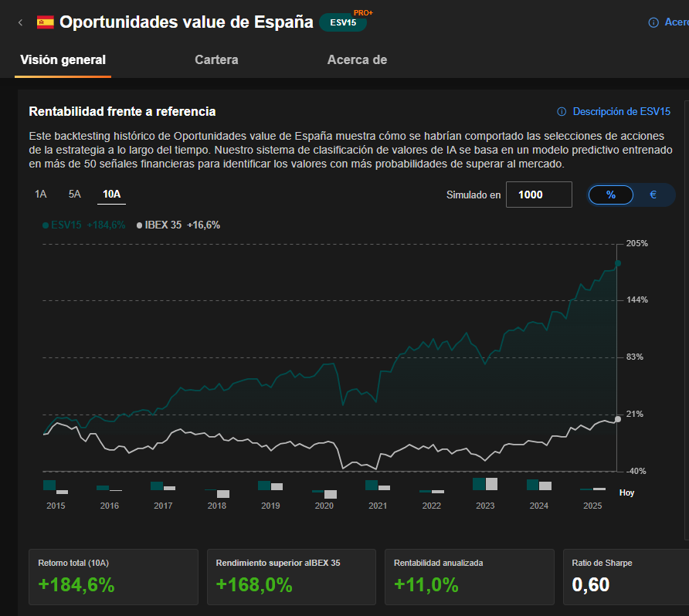The image size is (689, 616).
Task: Open Retorno total (10A) card
Action: click(114, 577)
